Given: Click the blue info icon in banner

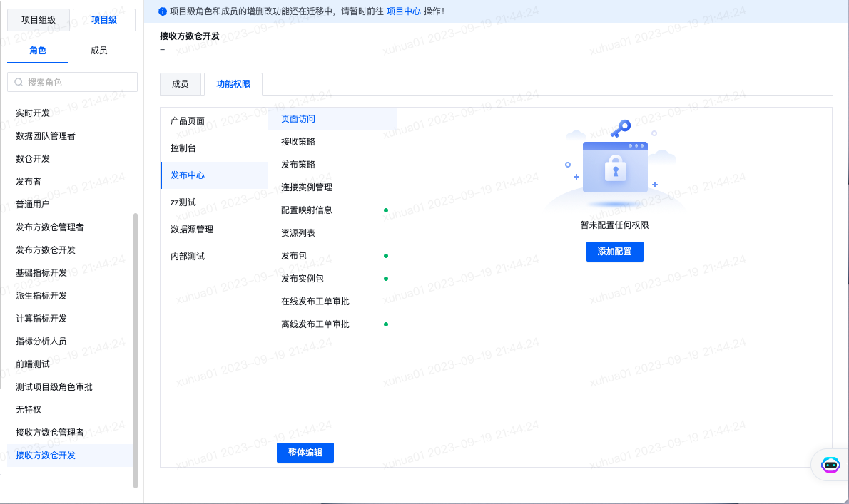Looking at the screenshot, I should pos(163,11).
